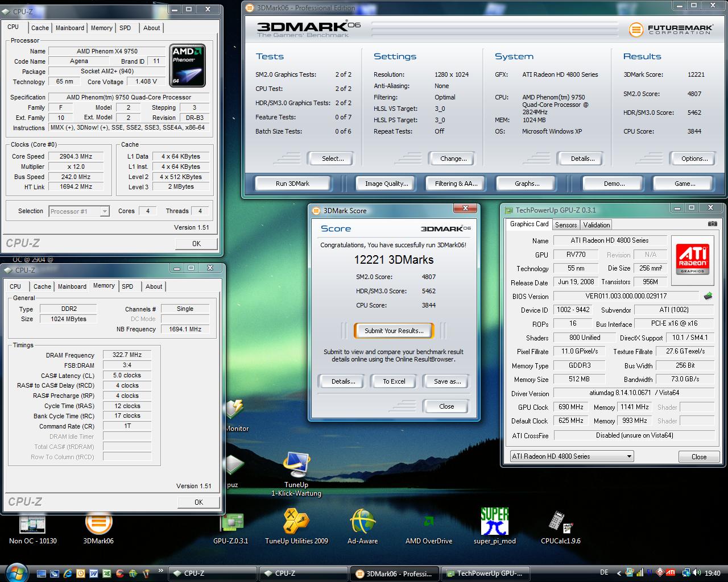Click the BIOS save chip icon in GPU-Z
728x582 pixels.
[708, 296]
